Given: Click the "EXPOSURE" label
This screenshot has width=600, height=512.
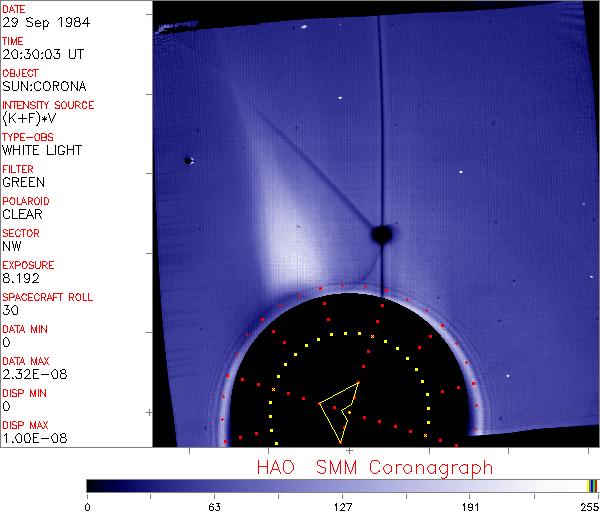Looking at the screenshot, I should pos(28,265).
